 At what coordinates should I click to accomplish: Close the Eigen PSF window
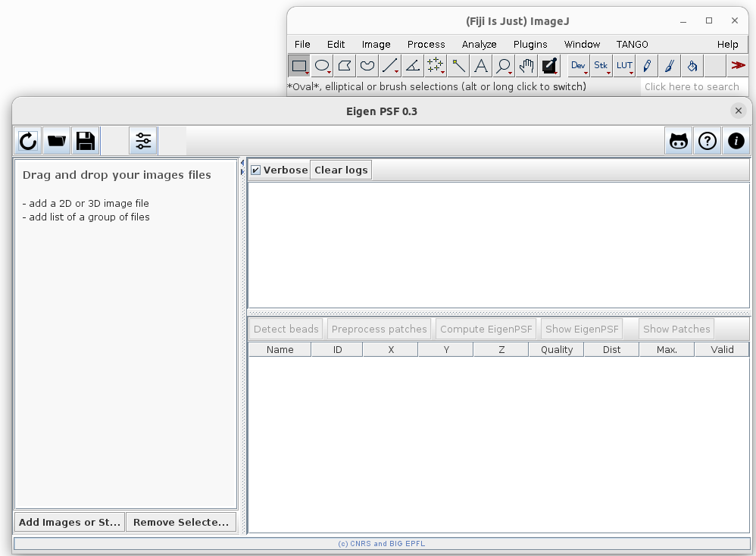click(738, 111)
